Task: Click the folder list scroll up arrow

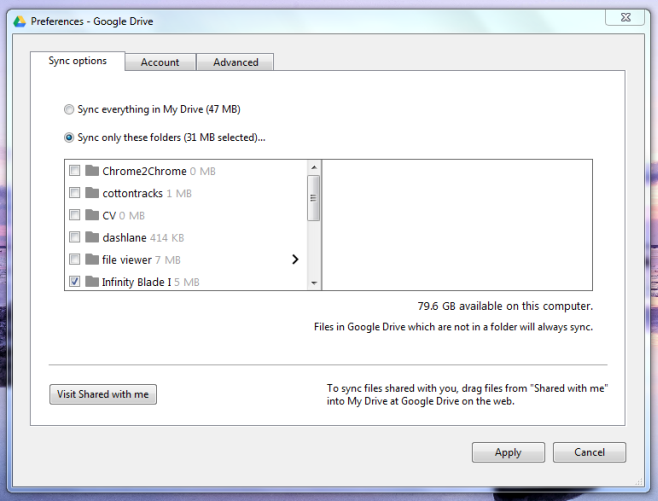Action: [314, 167]
